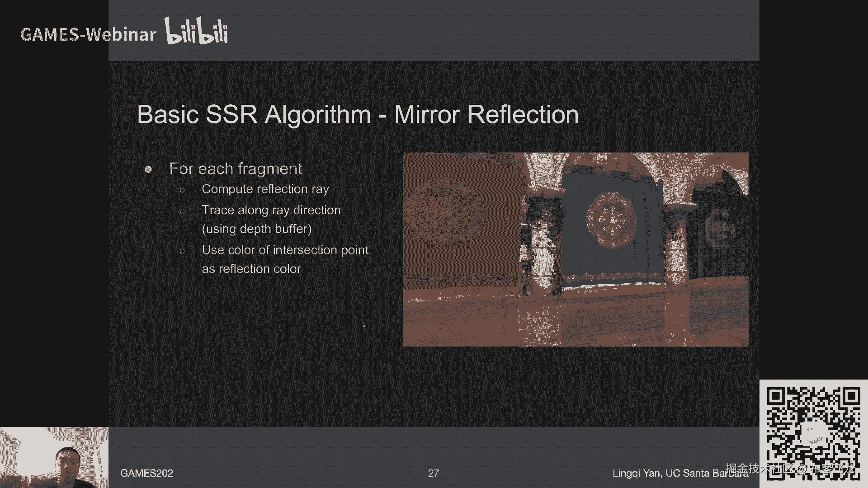Click the QR code in the corner

(x=813, y=427)
